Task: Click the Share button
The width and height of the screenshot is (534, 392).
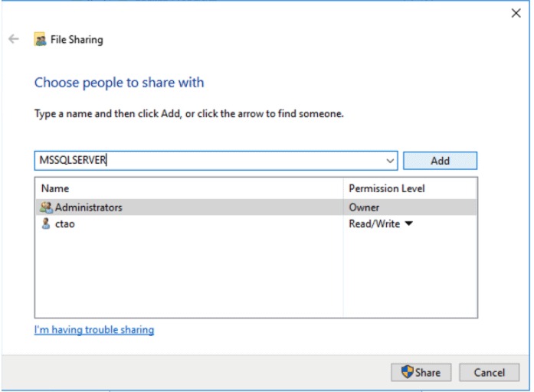Action: [x=421, y=373]
